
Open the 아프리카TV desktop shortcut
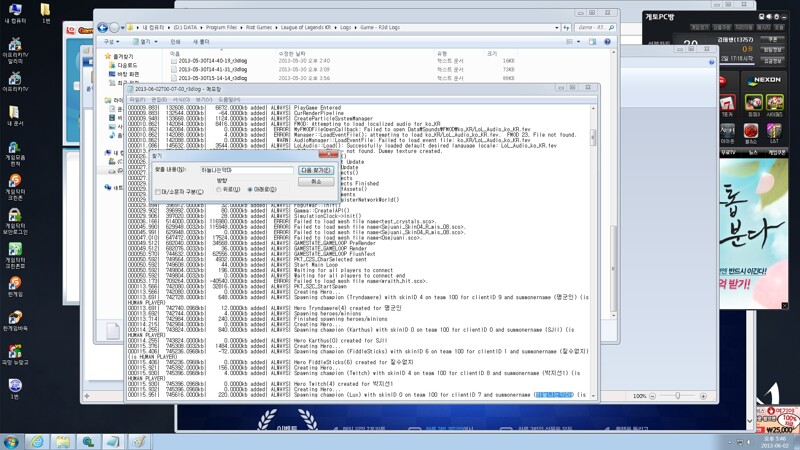[x=15, y=82]
